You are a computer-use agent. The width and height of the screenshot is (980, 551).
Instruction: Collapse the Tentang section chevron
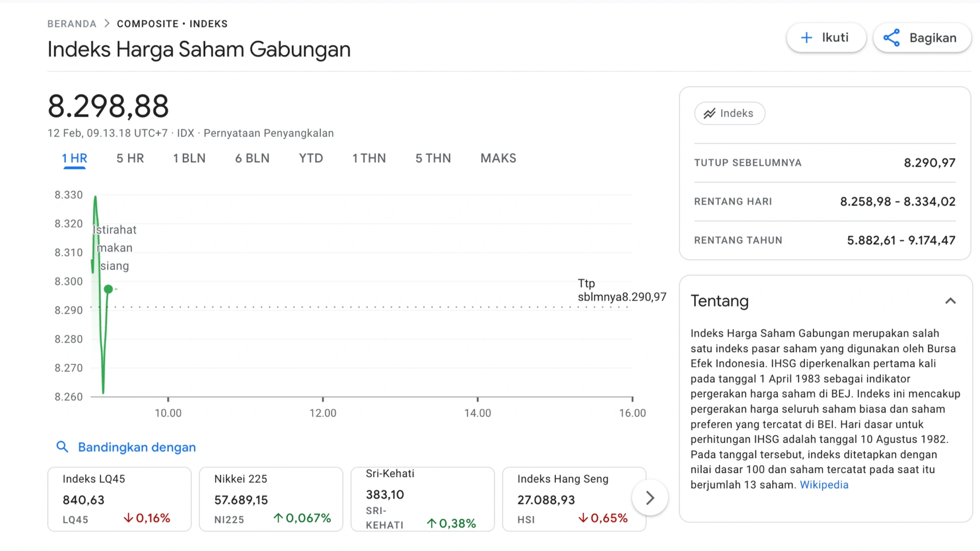[x=950, y=301]
